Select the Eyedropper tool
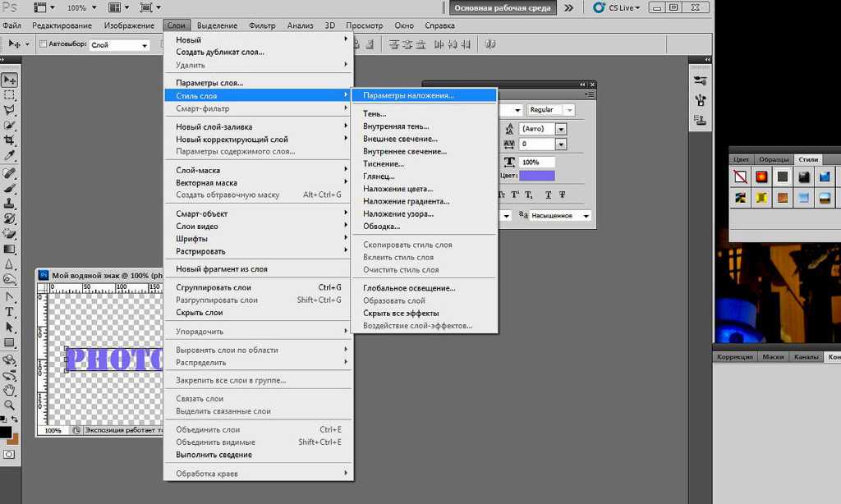 pos(10,155)
